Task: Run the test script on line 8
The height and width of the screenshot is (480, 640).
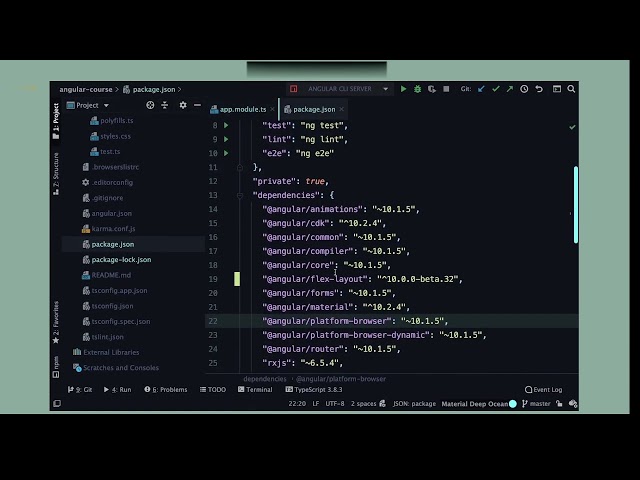Action: point(226,125)
